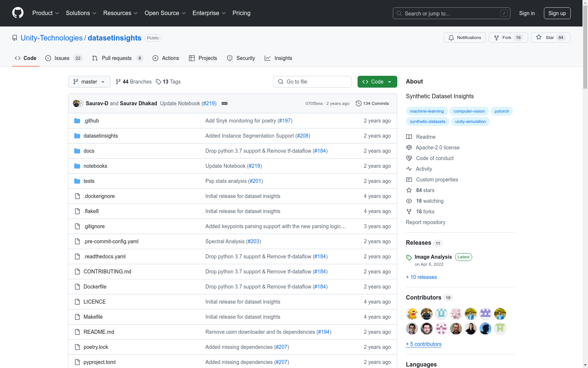Click the Dockerfile file icon
The image size is (588, 368).
pyautogui.click(x=77, y=287)
